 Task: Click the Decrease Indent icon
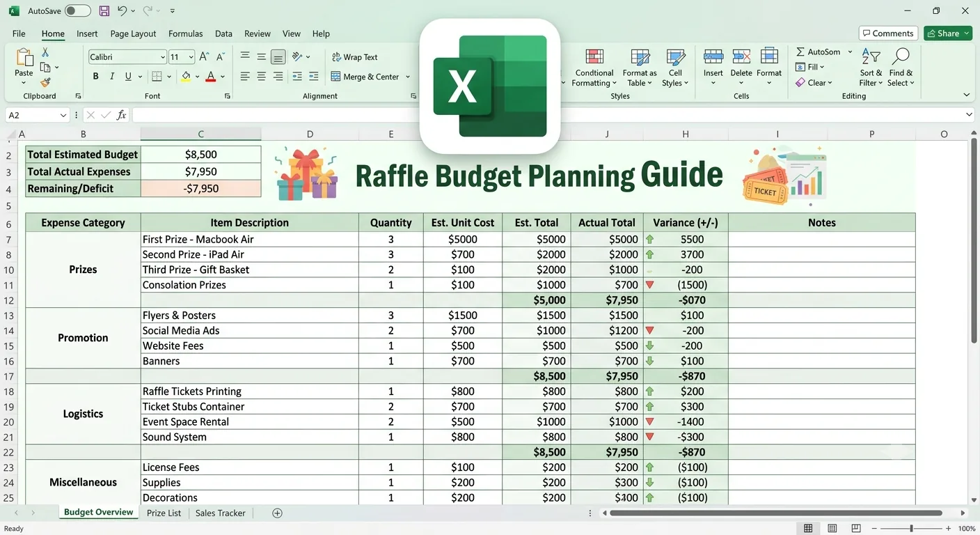[x=297, y=77]
